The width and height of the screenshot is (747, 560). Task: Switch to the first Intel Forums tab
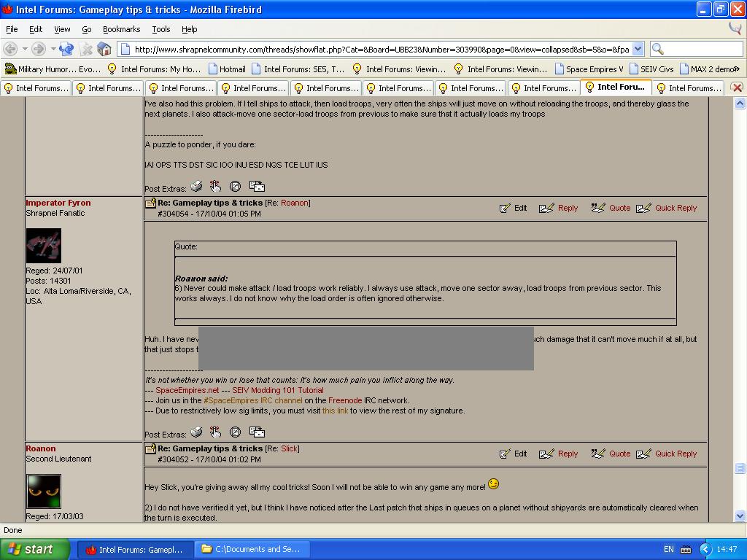(x=36, y=87)
